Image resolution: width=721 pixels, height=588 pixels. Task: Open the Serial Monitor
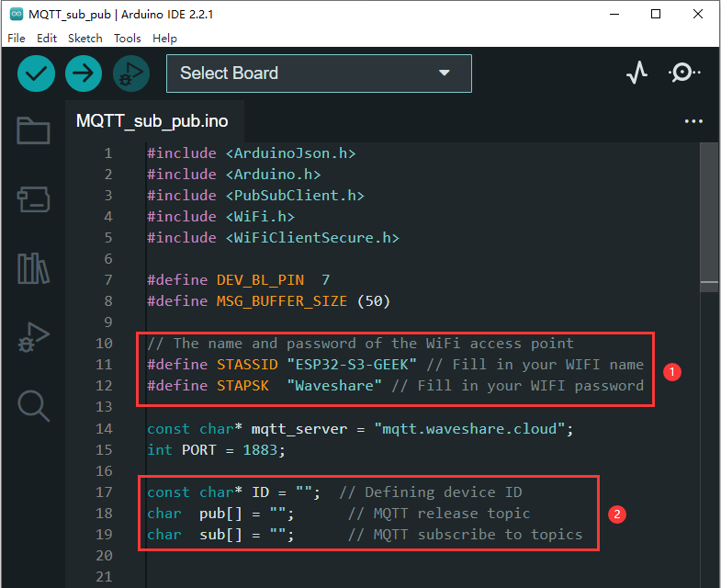pyautogui.click(x=684, y=73)
